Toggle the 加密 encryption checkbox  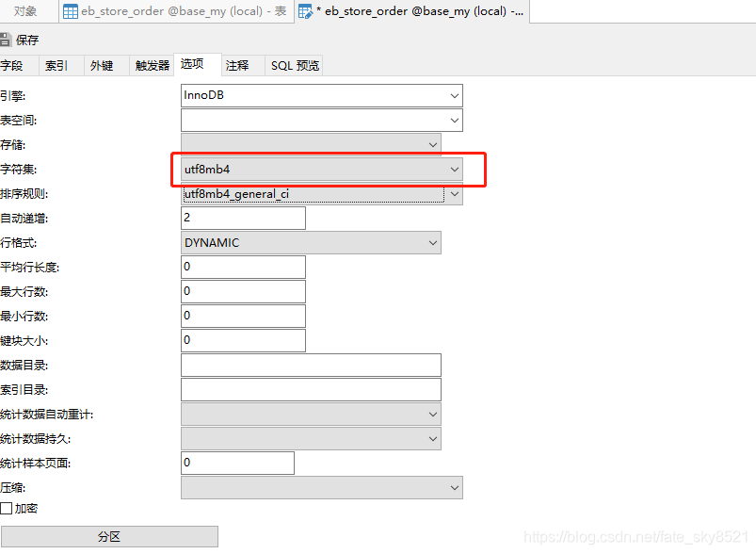pos(7,508)
